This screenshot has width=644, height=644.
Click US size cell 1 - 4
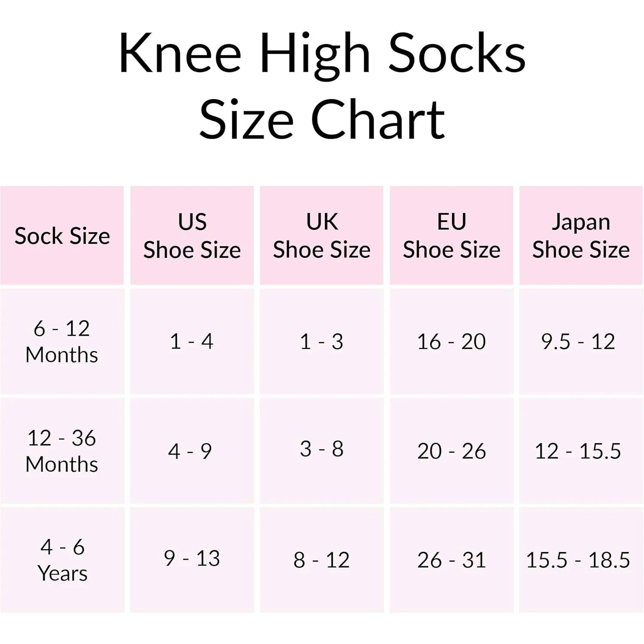[x=192, y=342]
